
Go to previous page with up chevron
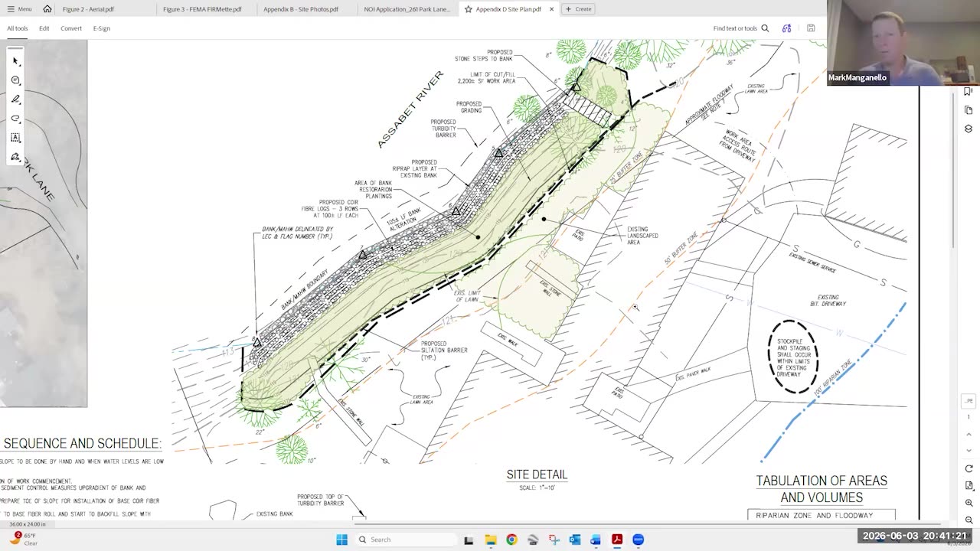coord(969,435)
